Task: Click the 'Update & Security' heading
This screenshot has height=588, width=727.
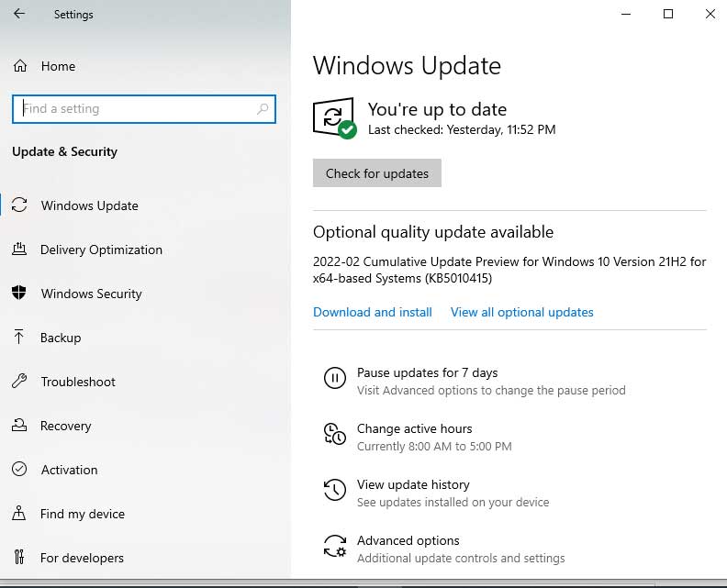Action: [64, 151]
